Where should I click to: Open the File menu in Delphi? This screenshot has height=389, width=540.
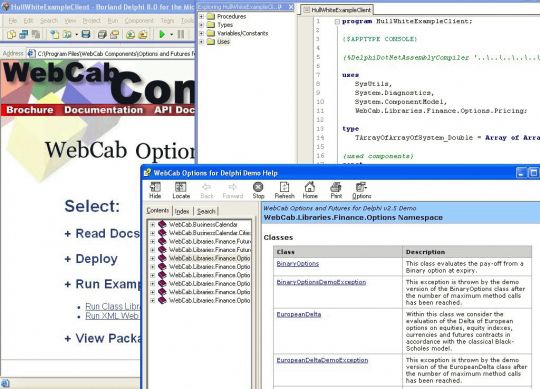13,21
